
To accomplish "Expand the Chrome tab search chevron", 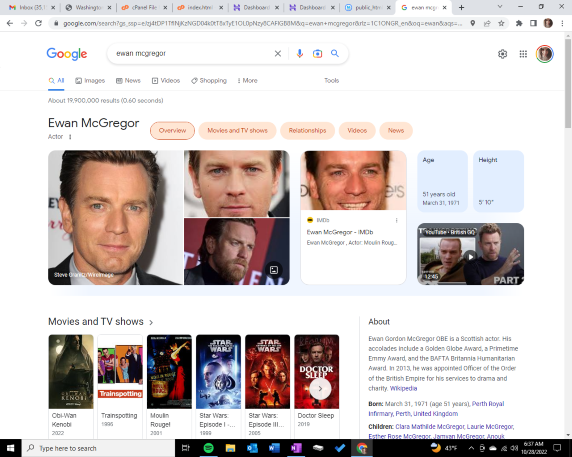I will pyautogui.click(x=500, y=7).
